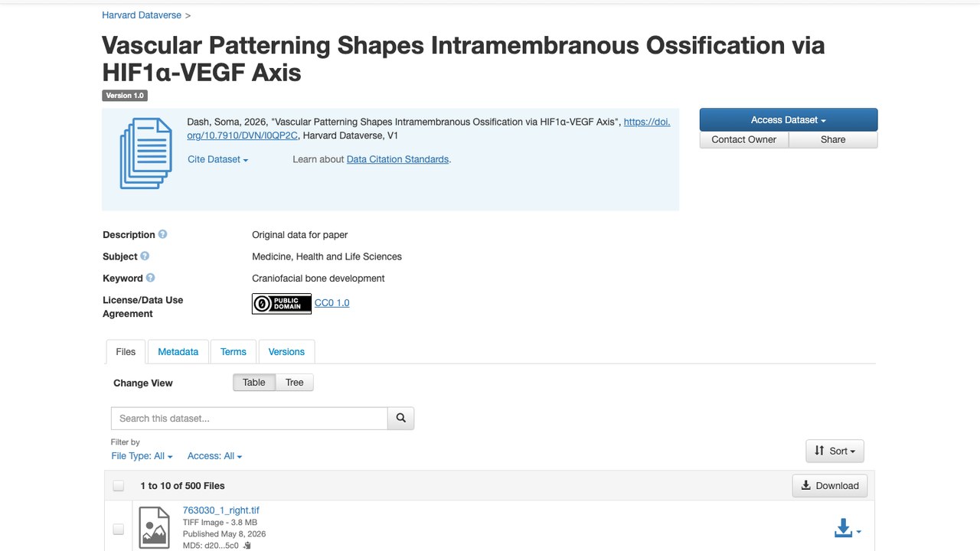Open the Harvard Dataverse breadcrumb link
Image resolution: width=980 pixels, height=551 pixels.
click(x=142, y=15)
